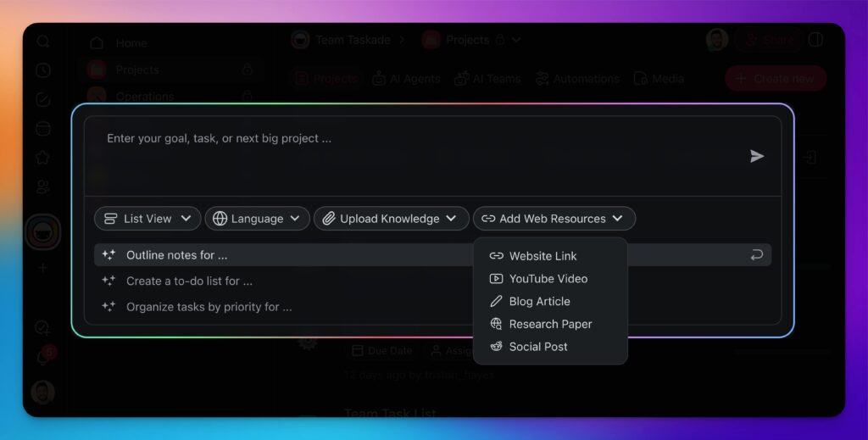
Task: Click the check circle icon in left sidebar
Action: click(x=42, y=99)
